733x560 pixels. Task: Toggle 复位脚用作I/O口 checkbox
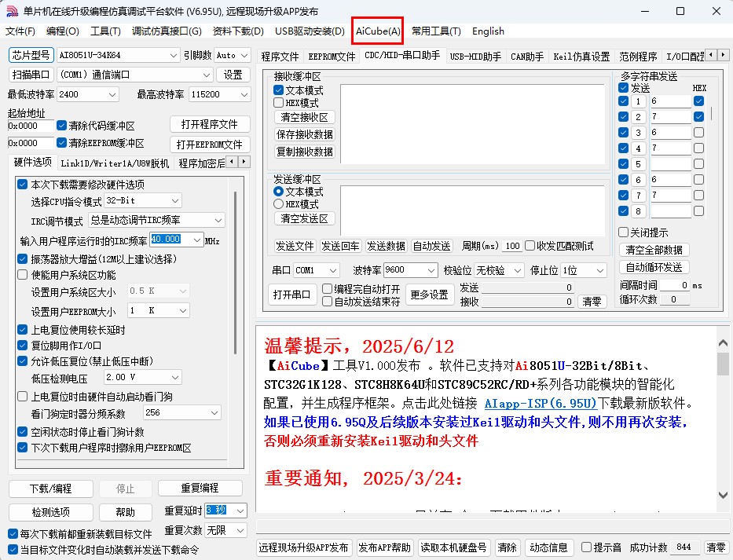pos(23,346)
